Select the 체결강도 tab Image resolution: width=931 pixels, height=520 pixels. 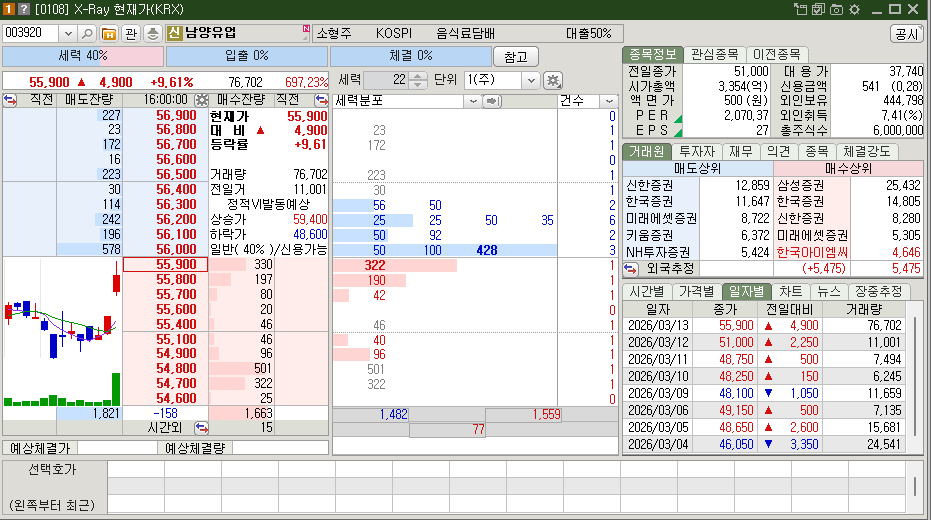[867, 151]
